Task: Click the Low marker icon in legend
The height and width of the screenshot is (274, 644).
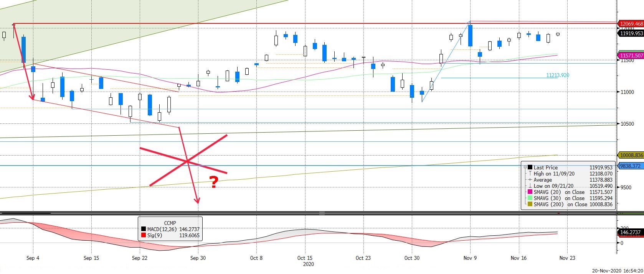Action: point(530,186)
